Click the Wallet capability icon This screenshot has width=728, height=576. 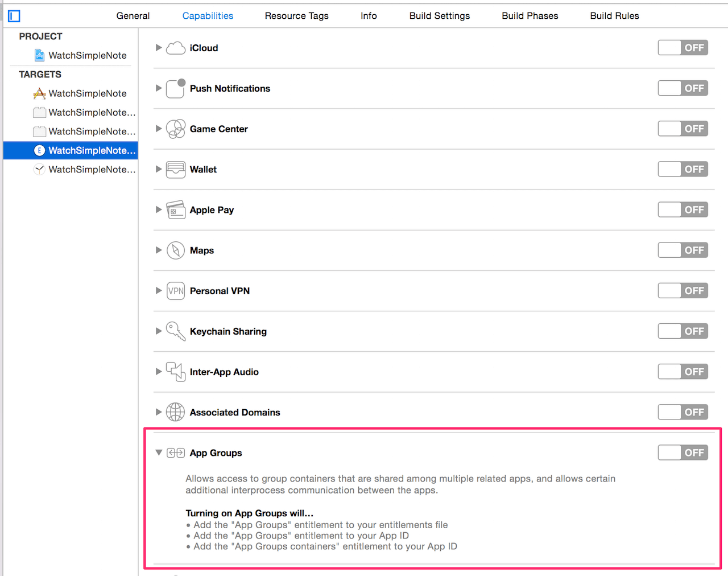[175, 170]
